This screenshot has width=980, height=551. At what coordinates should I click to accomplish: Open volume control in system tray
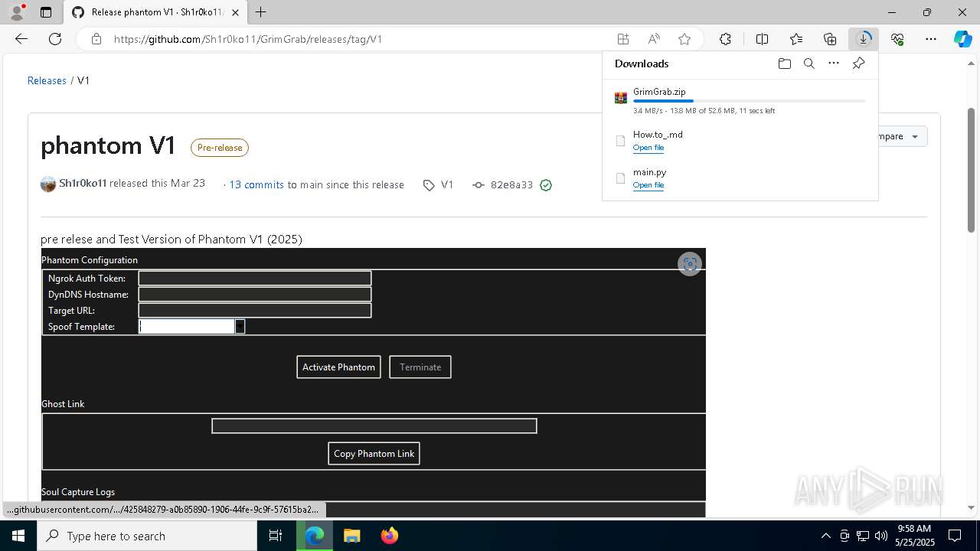[x=881, y=536]
